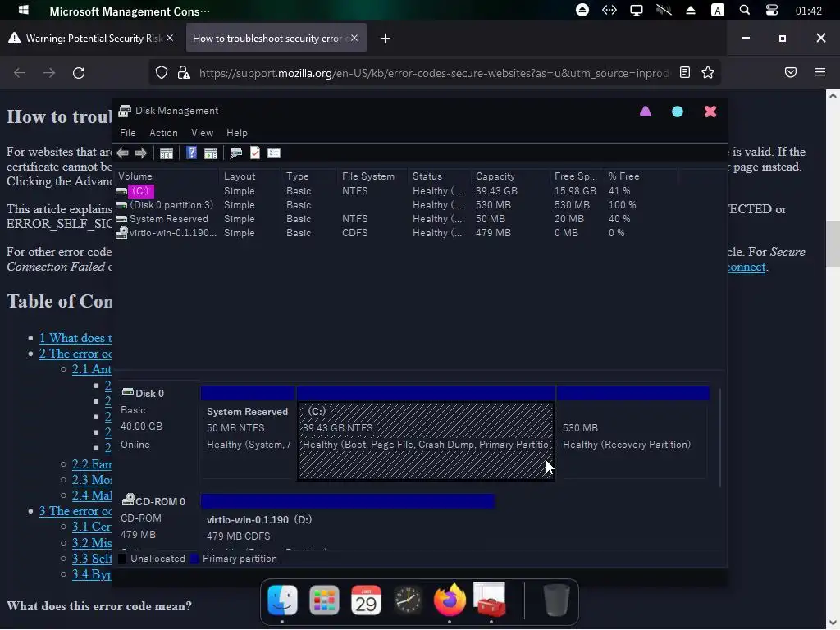Click the Firefox forward navigation arrow

49,73
